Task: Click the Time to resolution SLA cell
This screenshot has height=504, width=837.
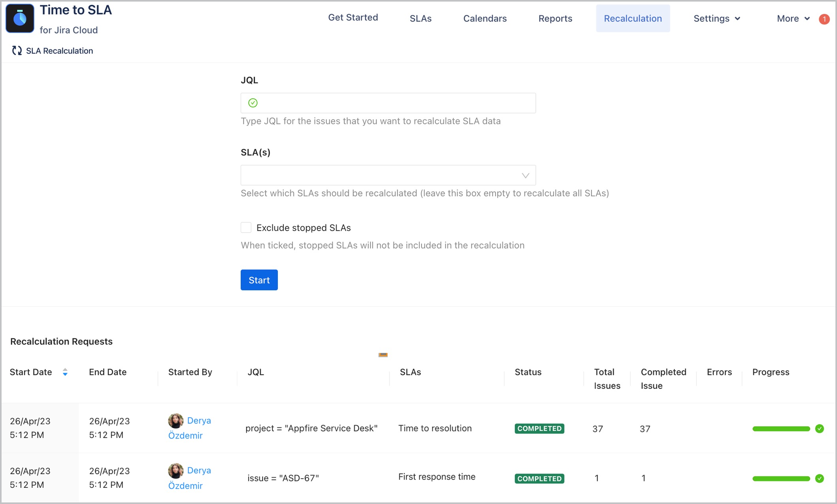Action: (435, 428)
